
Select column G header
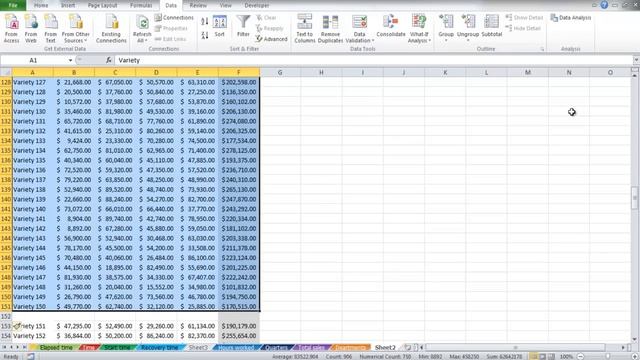[280, 72]
